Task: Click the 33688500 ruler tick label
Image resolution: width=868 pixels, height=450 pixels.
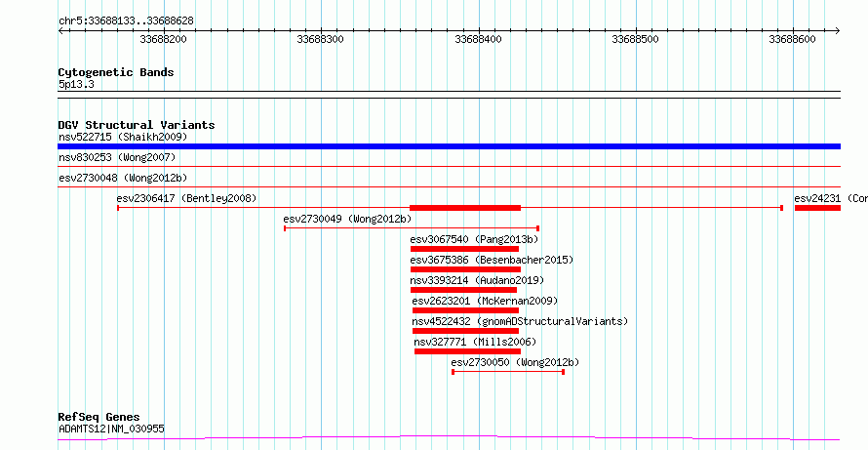Action: 636,39
